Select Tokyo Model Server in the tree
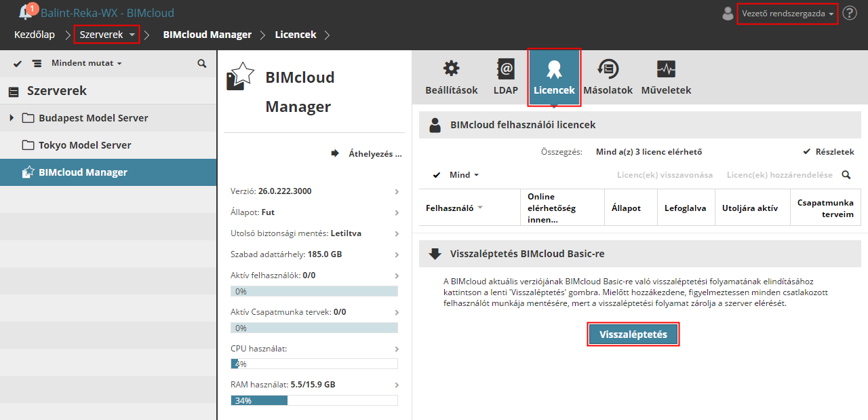The height and width of the screenshot is (420, 868). [x=85, y=145]
